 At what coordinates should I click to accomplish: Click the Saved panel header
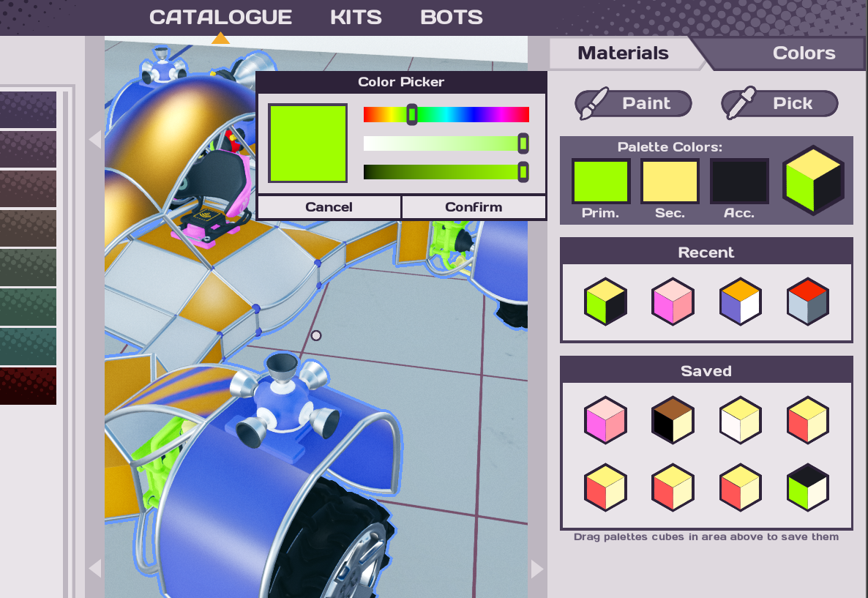706,370
